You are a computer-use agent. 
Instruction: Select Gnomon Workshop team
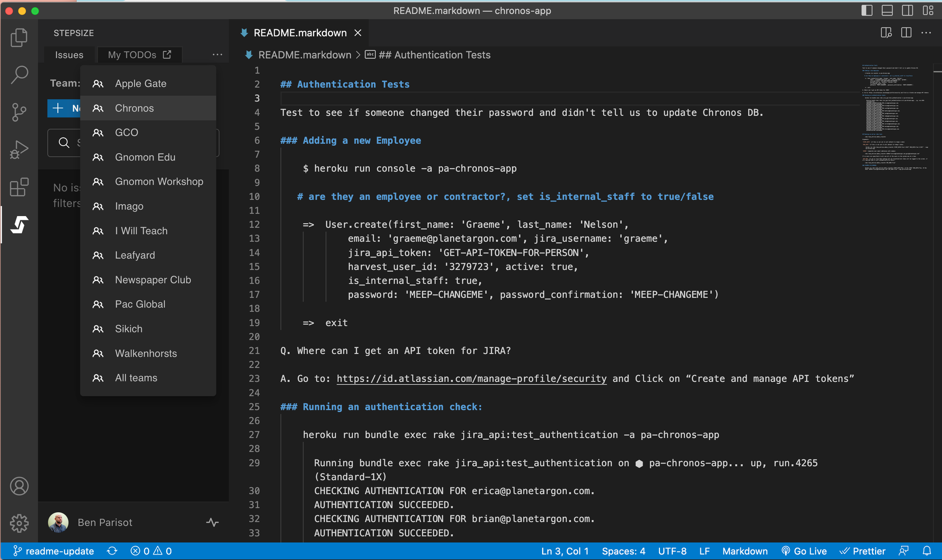(x=148, y=182)
